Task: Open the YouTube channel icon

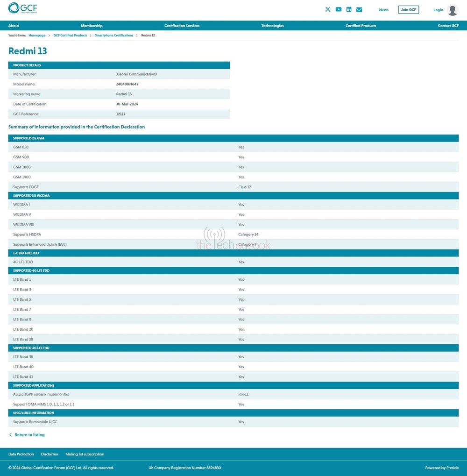Action: pyautogui.click(x=339, y=9)
